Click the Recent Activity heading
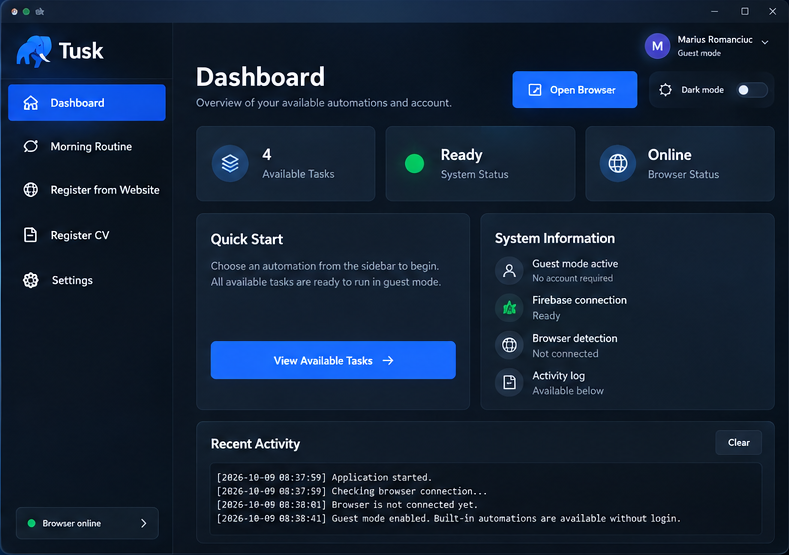The height and width of the screenshot is (555, 789). (x=255, y=444)
